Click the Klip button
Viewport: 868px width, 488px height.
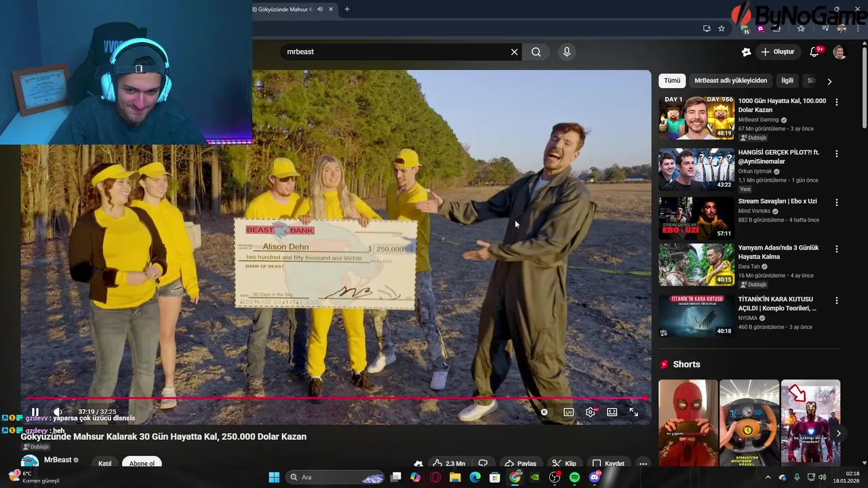[564, 464]
